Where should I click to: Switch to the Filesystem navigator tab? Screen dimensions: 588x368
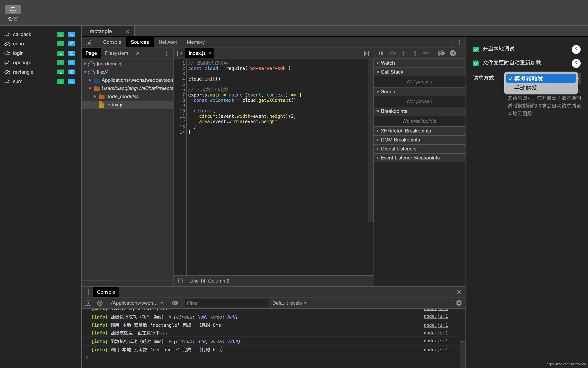[116, 53]
